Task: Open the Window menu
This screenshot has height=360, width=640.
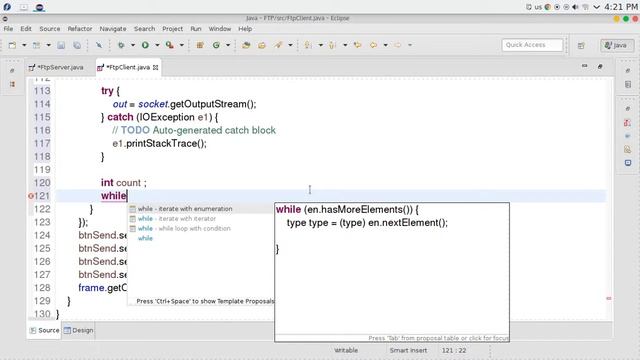Action: [220, 29]
